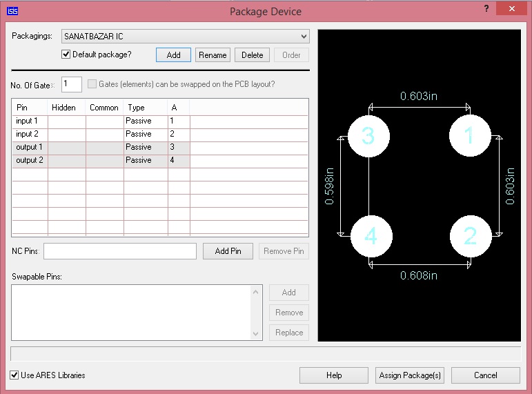Select the output 1 pin row
532x394 pixels.
click(160, 147)
